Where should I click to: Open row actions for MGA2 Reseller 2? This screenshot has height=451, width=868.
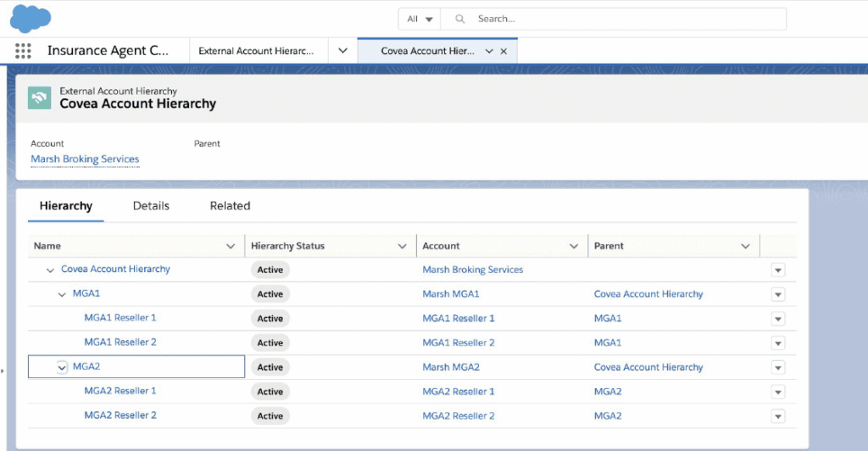(x=778, y=416)
